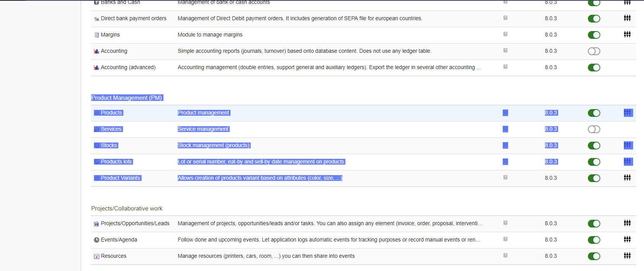This screenshot has height=271, width=644.
Task: Click Projects/Collaborative work section heading
Action: pos(127,208)
